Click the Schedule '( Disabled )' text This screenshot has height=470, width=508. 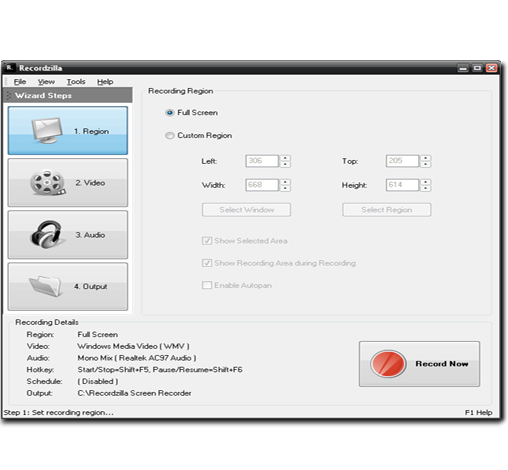[x=98, y=381]
